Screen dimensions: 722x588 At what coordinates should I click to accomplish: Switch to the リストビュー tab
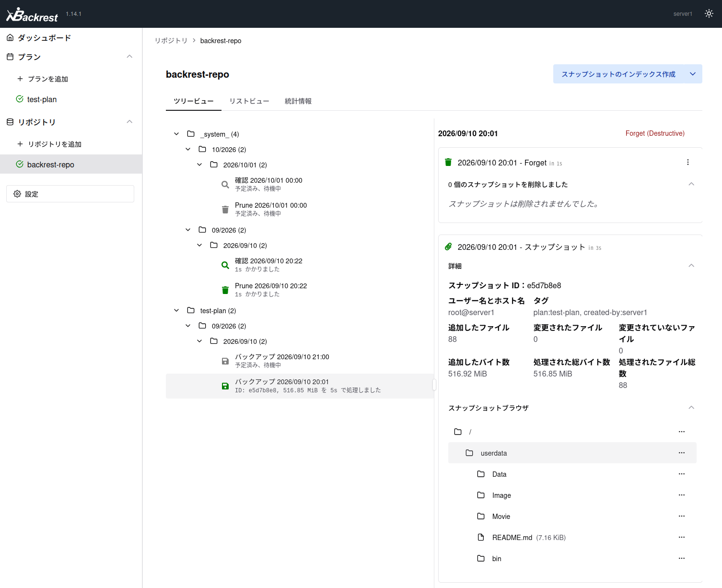(x=249, y=101)
